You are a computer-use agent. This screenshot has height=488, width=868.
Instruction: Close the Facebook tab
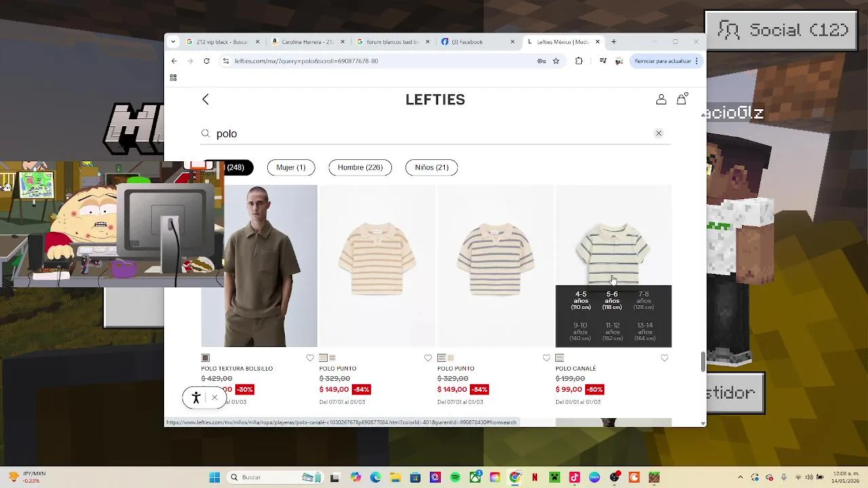[513, 42]
